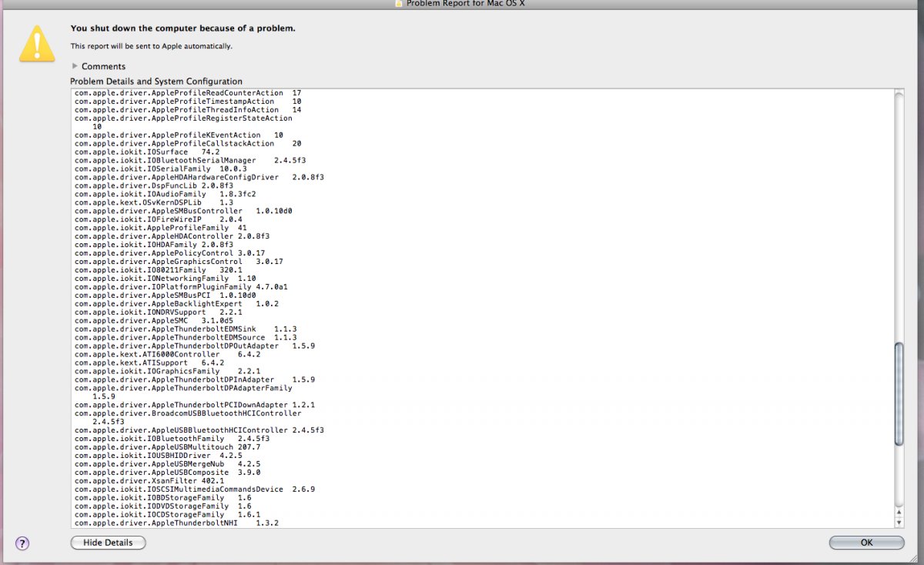This screenshot has height=565, width=924.
Task: Click the yellow warning triangle icon
Action: [x=38, y=42]
